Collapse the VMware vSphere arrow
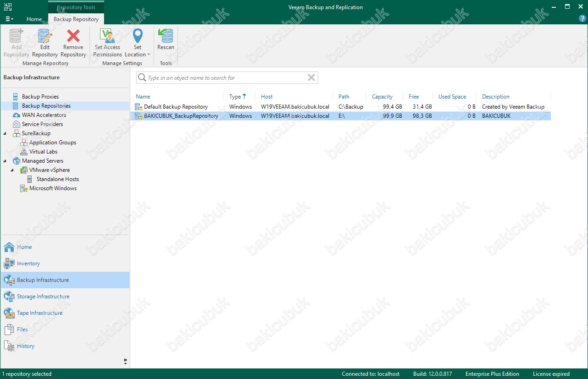The width and height of the screenshot is (588, 379). coord(13,170)
